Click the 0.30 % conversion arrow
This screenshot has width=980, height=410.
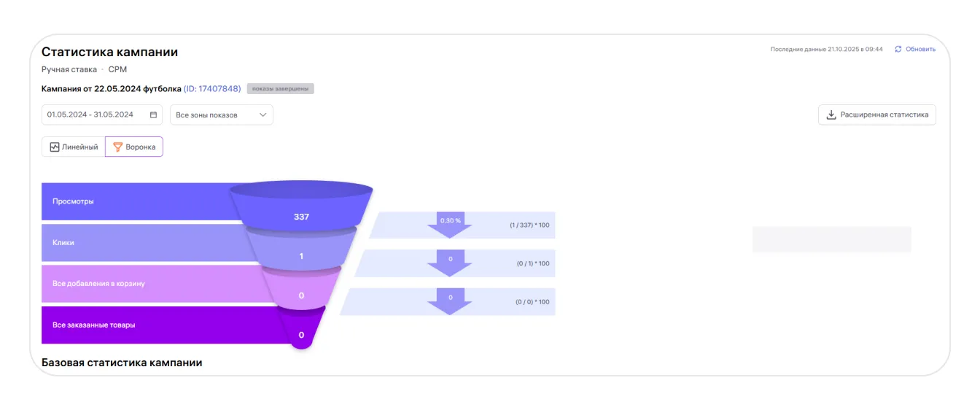(450, 224)
